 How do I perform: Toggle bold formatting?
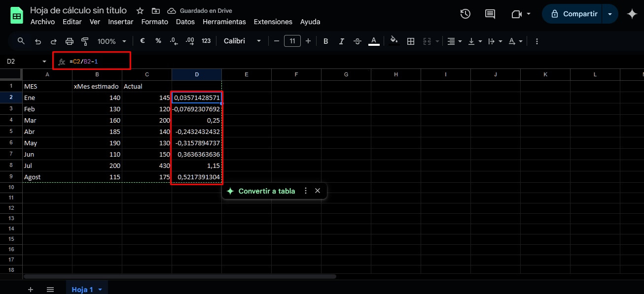[x=326, y=41]
